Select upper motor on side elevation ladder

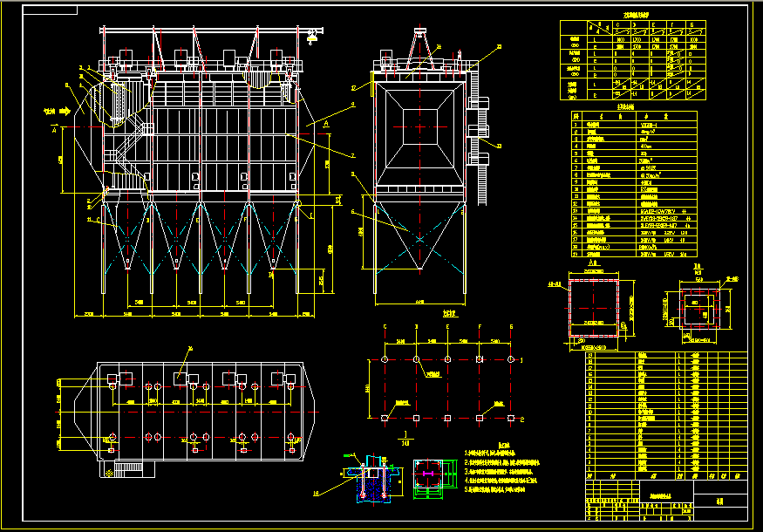[x=479, y=103]
